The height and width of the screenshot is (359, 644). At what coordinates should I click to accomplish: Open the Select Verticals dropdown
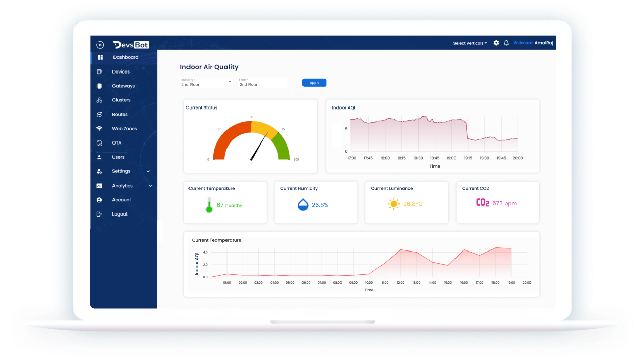click(x=470, y=43)
